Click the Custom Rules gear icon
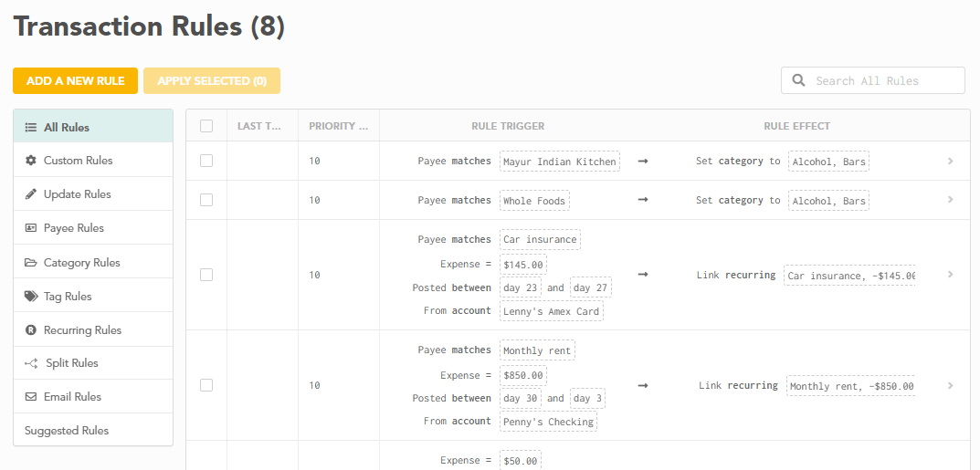The height and width of the screenshot is (470, 980). (x=31, y=161)
